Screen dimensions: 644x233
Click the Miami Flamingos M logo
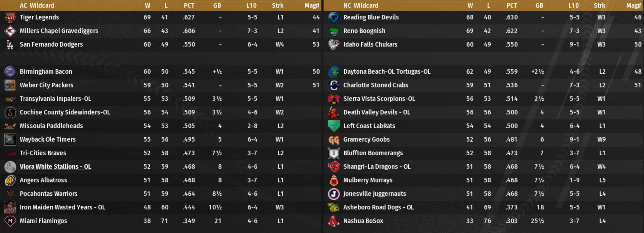coord(10,221)
